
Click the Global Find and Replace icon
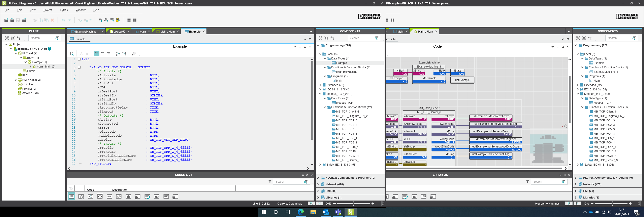pyautogui.click(x=81, y=197)
